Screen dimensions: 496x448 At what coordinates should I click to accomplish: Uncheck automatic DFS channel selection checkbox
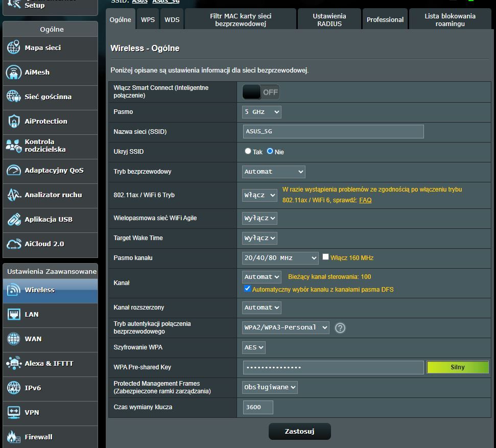click(247, 289)
